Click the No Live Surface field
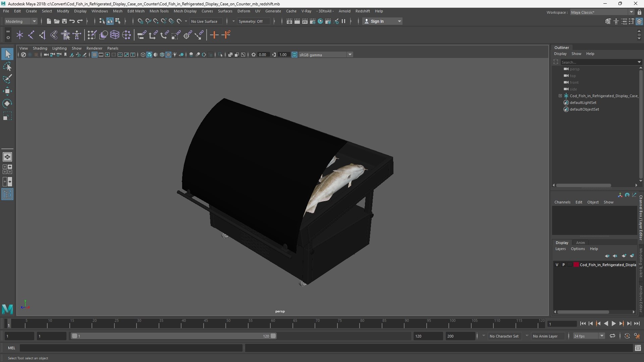The width and height of the screenshot is (644, 362). pyautogui.click(x=206, y=21)
